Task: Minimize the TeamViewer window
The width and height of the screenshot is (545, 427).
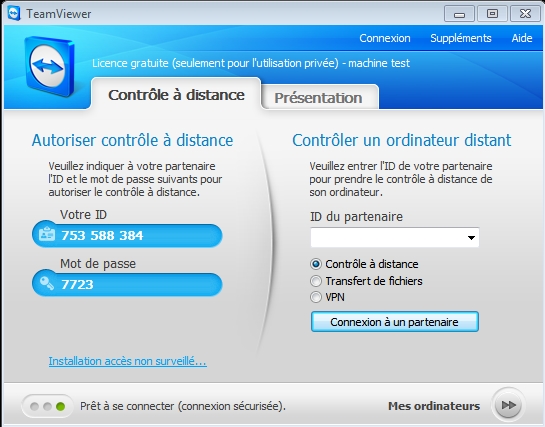Action: pos(459,14)
